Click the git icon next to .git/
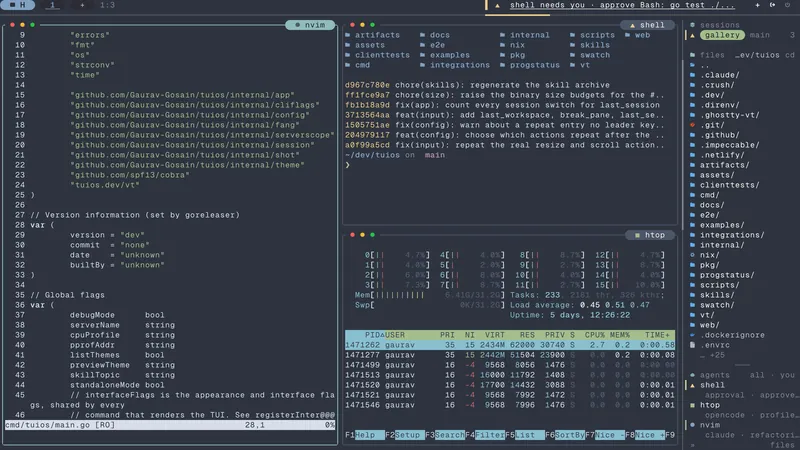 692,125
